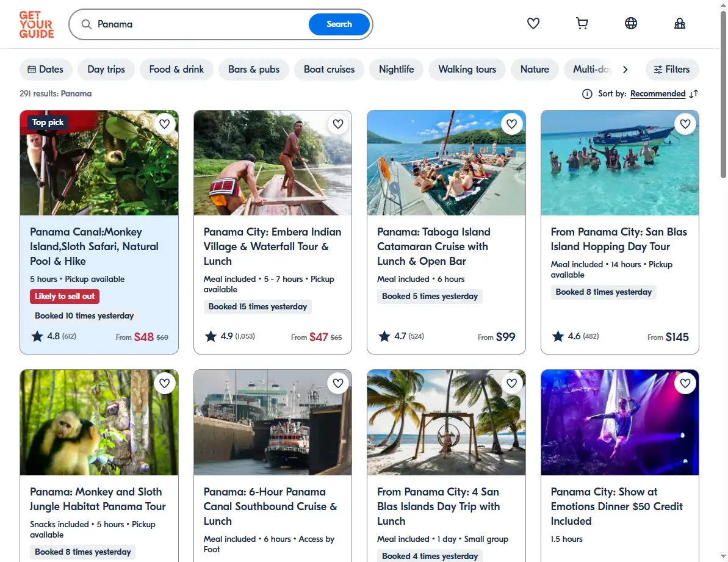Favorite the Panama Canal Southbound Cruise

point(338,383)
